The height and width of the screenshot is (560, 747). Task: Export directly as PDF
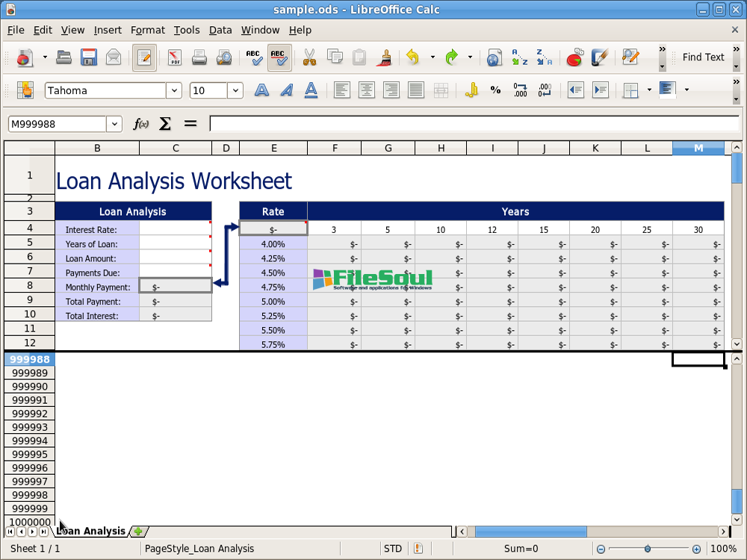(x=174, y=57)
